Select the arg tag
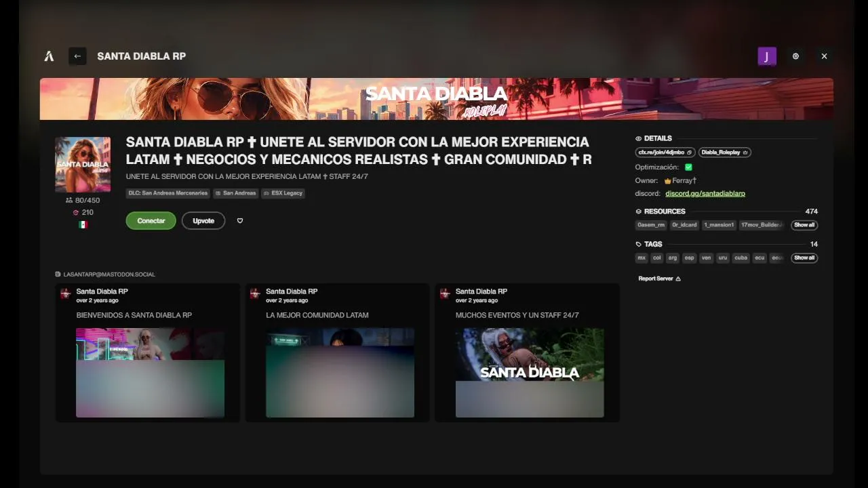 673,258
